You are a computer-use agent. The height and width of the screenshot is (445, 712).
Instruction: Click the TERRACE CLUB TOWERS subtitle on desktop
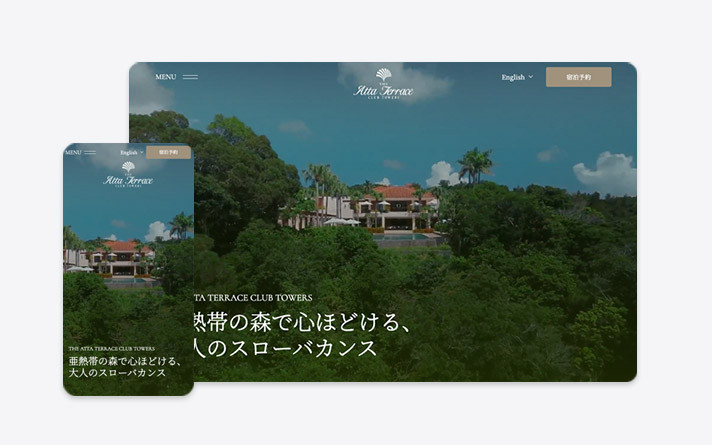pyautogui.click(x=254, y=298)
